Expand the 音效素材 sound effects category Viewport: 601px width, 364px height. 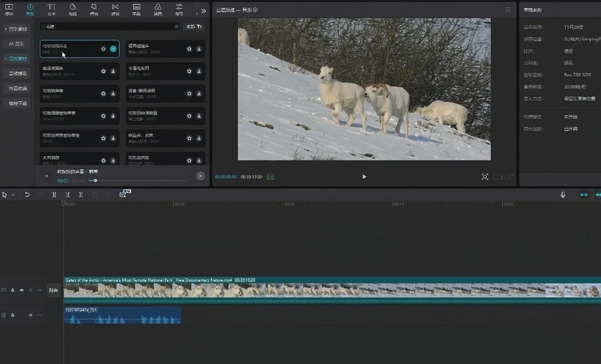click(x=16, y=59)
